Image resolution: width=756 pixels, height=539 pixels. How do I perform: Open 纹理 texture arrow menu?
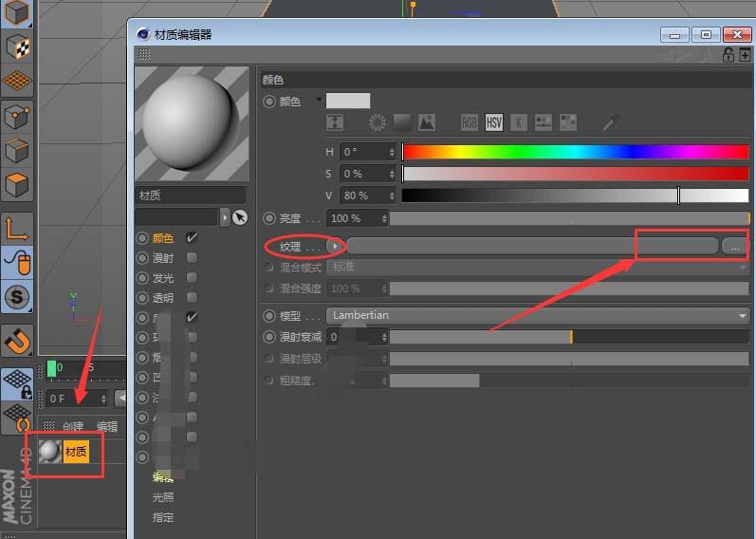pyautogui.click(x=335, y=246)
